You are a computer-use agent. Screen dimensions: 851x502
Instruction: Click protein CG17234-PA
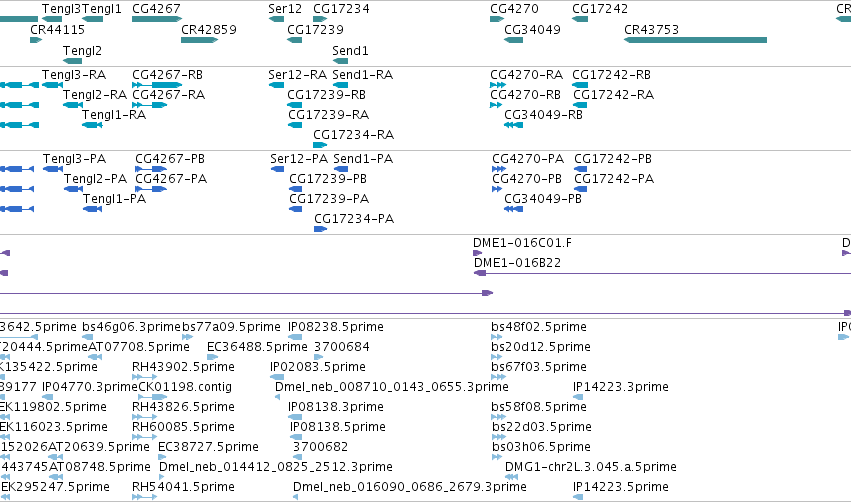(x=354, y=219)
